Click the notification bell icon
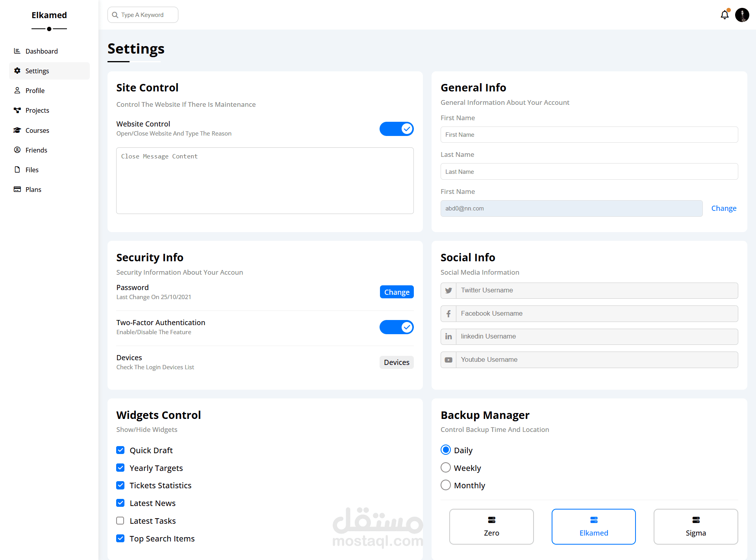 pos(724,15)
